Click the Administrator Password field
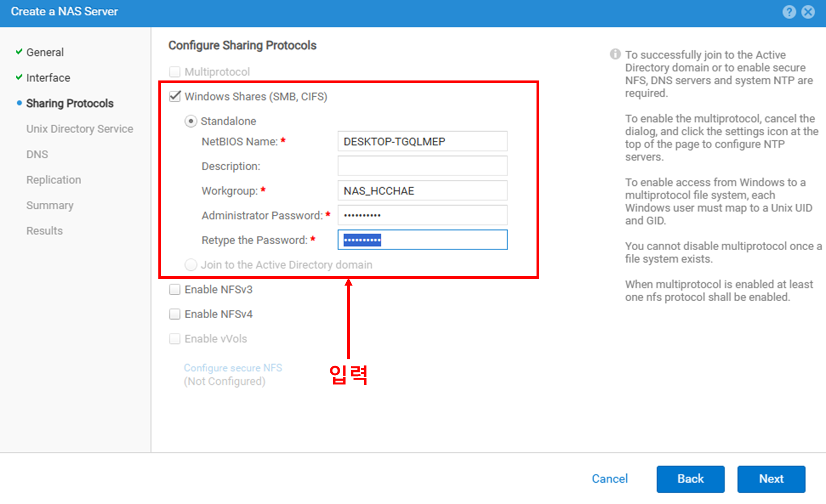The width and height of the screenshot is (826, 504). pyautogui.click(x=422, y=215)
